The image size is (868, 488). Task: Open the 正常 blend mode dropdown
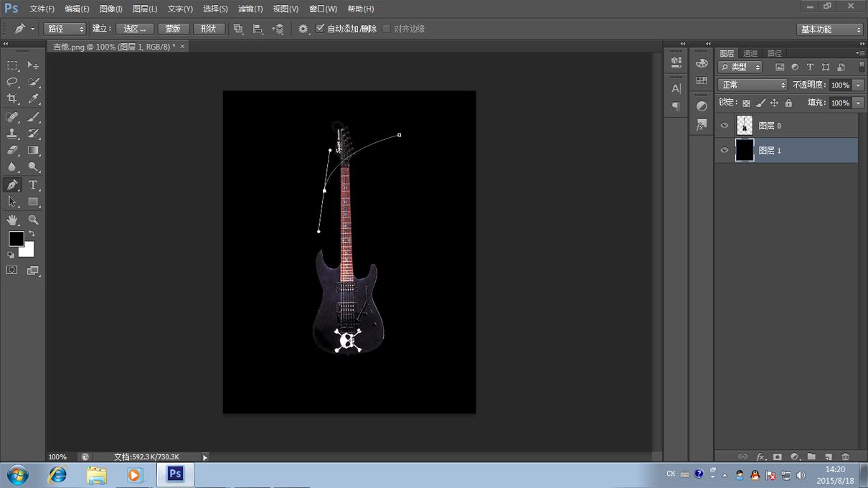[x=752, y=85]
